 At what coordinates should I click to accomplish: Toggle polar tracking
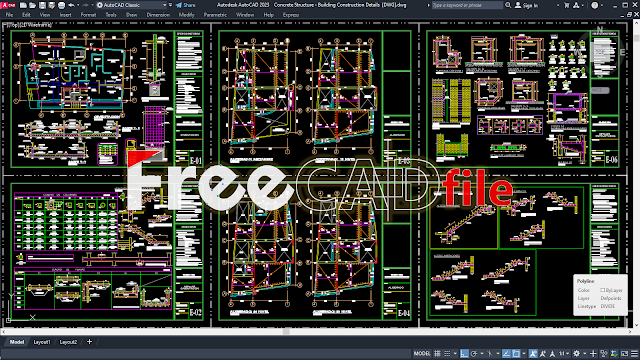473,354
